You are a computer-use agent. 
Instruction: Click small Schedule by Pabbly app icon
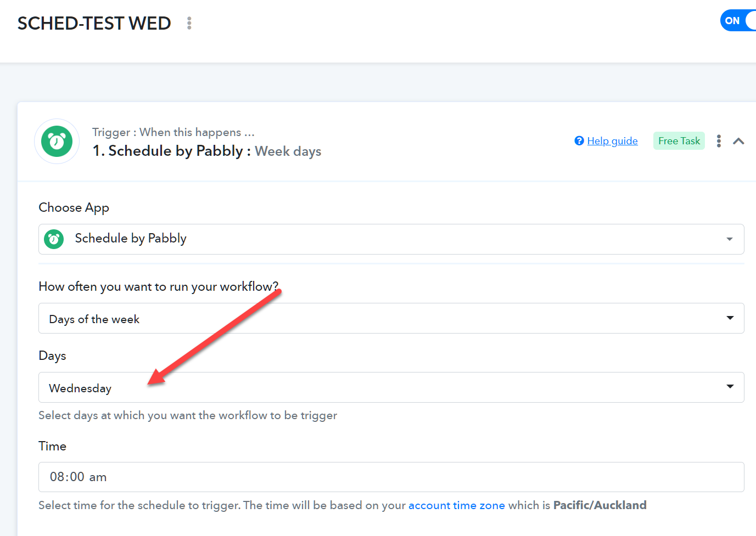[54, 239]
